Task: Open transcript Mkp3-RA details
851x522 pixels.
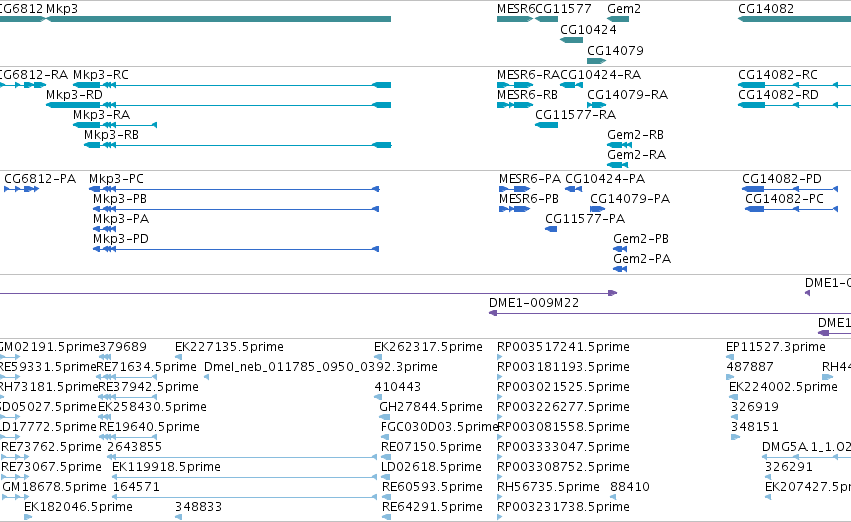Action: click(x=115, y=125)
